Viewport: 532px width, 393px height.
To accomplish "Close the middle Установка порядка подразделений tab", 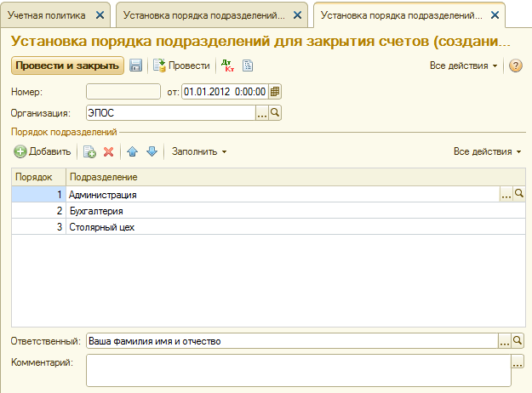I will 297,15.
